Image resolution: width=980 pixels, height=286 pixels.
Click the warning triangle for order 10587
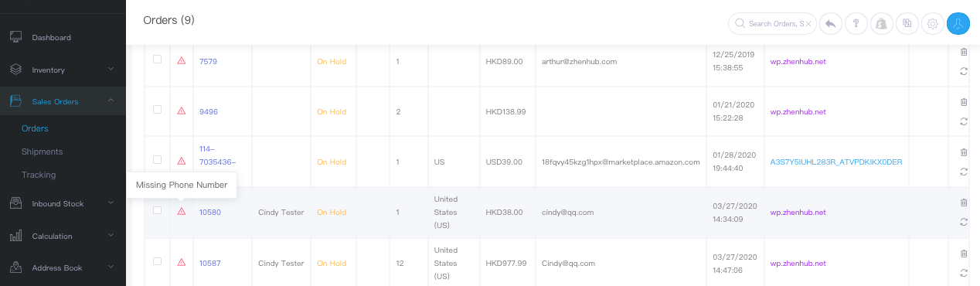click(182, 262)
